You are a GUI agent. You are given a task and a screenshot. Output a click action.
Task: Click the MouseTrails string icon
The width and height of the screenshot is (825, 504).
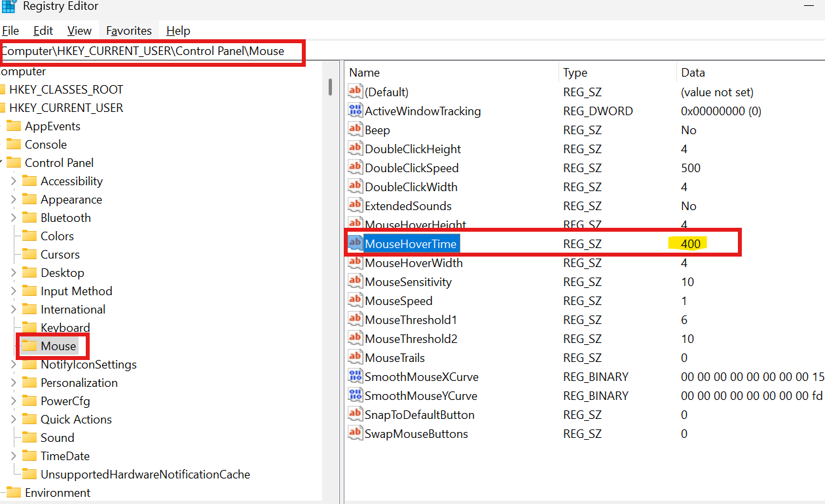[356, 357]
